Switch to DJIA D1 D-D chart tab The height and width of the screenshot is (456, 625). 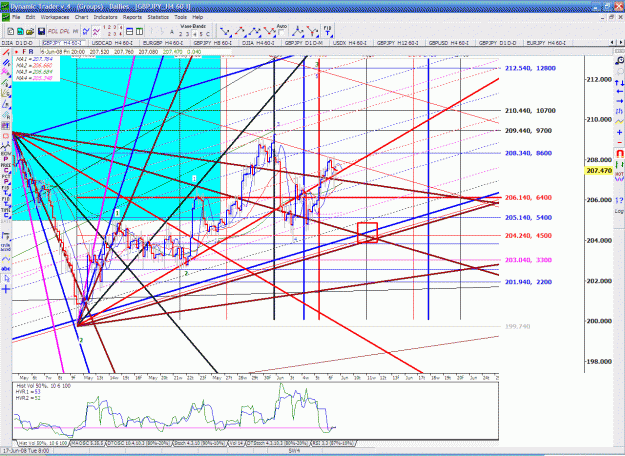tap(18, 43)
